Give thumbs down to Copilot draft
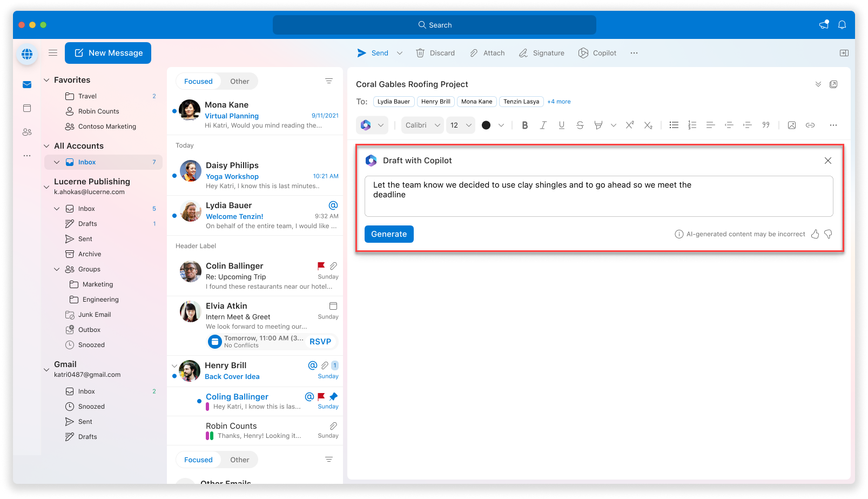This screenshot has height=499, width=868. [x=828, y=234]
